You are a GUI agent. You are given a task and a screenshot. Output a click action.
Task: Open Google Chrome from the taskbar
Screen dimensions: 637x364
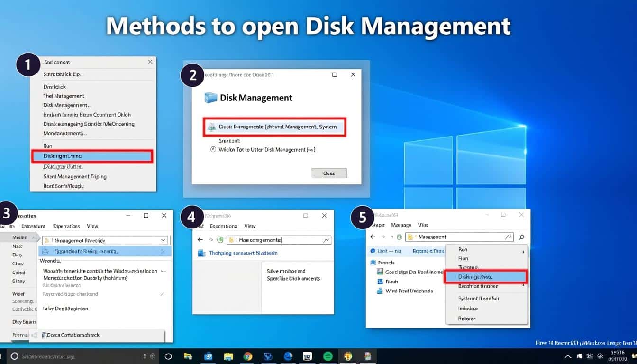pyautogui.click(x=247, y=355)
